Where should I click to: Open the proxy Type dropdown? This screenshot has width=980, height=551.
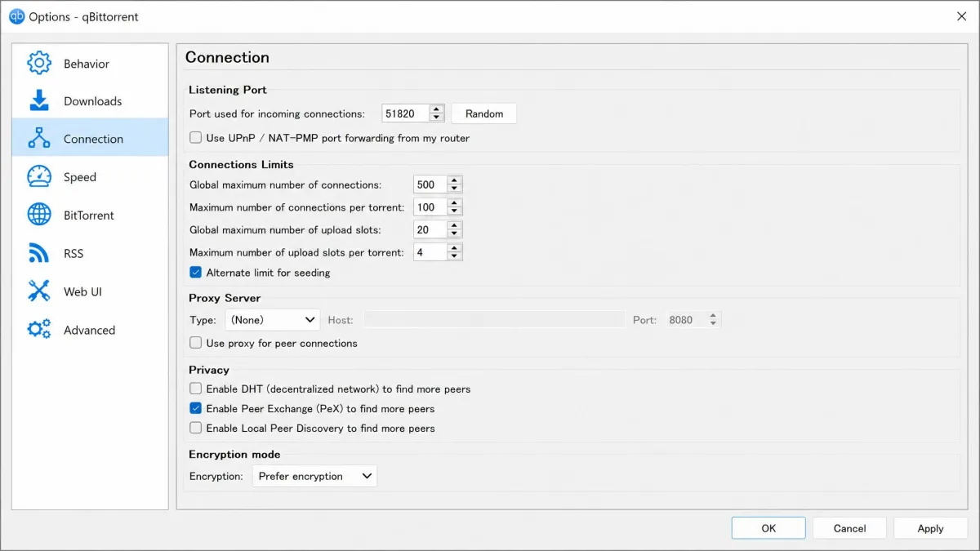272,320
